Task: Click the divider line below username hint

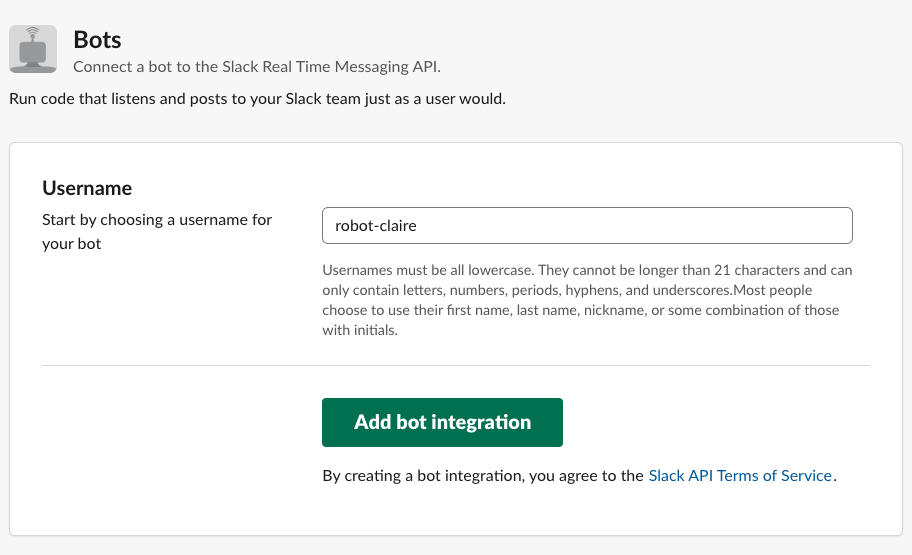Action: pos(456,365)
